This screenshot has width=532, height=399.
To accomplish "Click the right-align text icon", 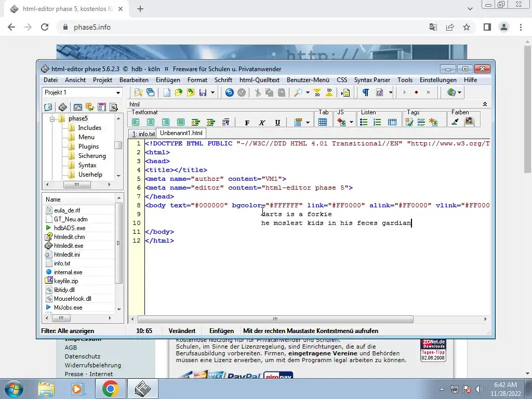I will point(166,122).
